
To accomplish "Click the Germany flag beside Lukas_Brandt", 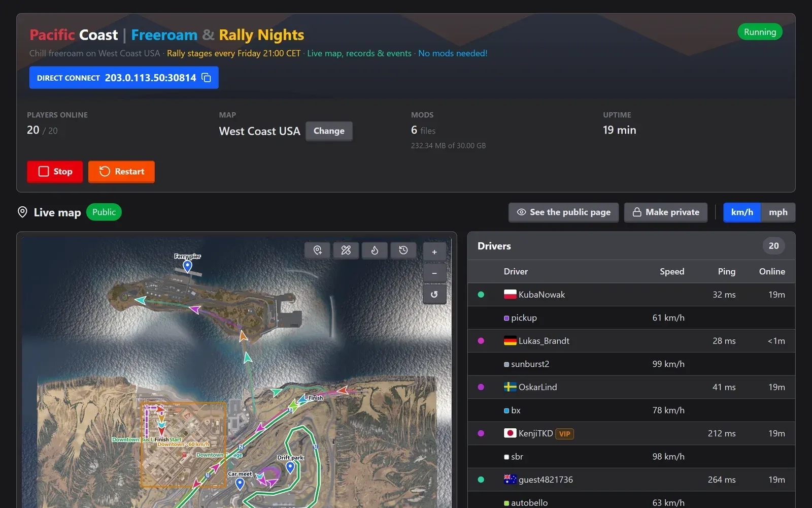I will (x=510, y=340).
